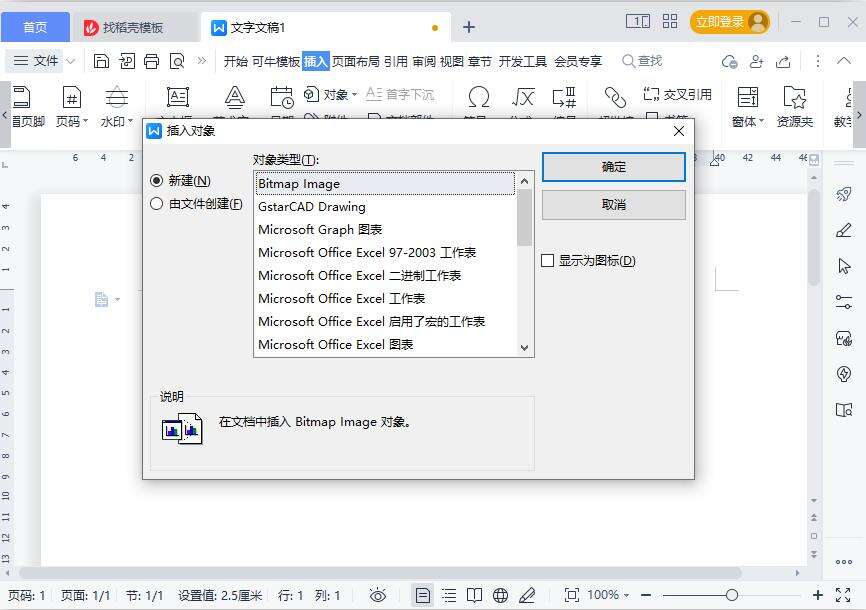Open Print Preview icon
866x610 pixels.
pyautogui.click(x=177, y=61)
